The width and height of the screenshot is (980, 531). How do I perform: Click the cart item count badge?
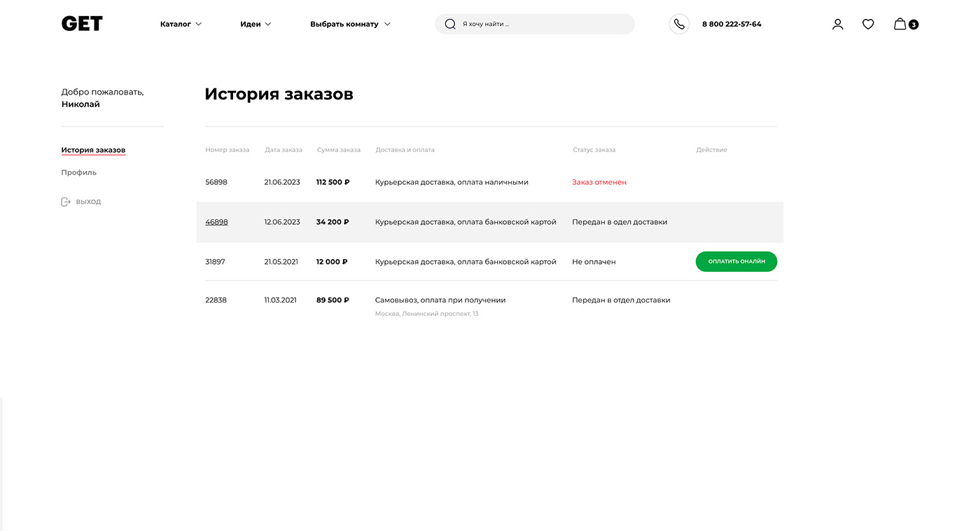point(913,25)
